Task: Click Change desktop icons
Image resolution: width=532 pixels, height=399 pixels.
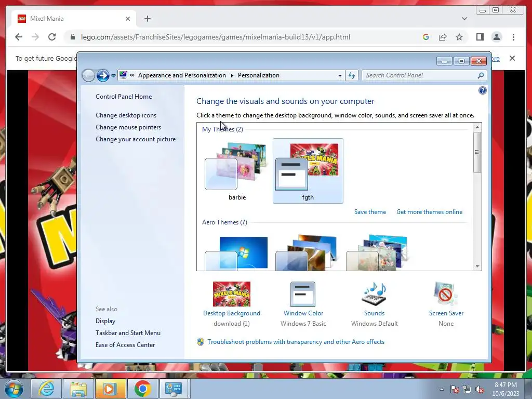Action: 126,115
